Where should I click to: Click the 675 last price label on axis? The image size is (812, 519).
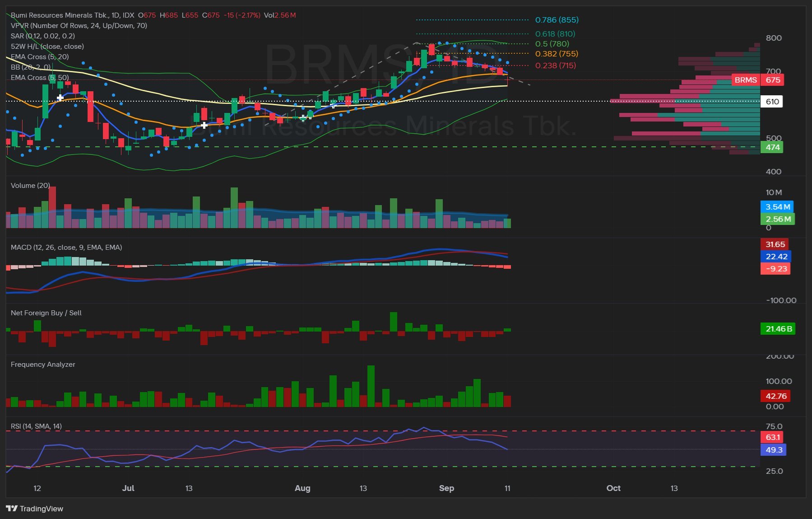tap(772, 80)
